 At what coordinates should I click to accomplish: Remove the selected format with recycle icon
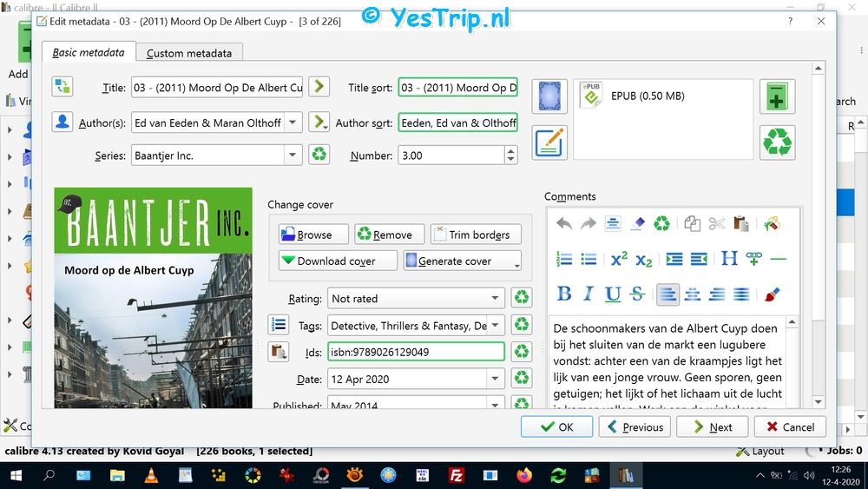777,142
